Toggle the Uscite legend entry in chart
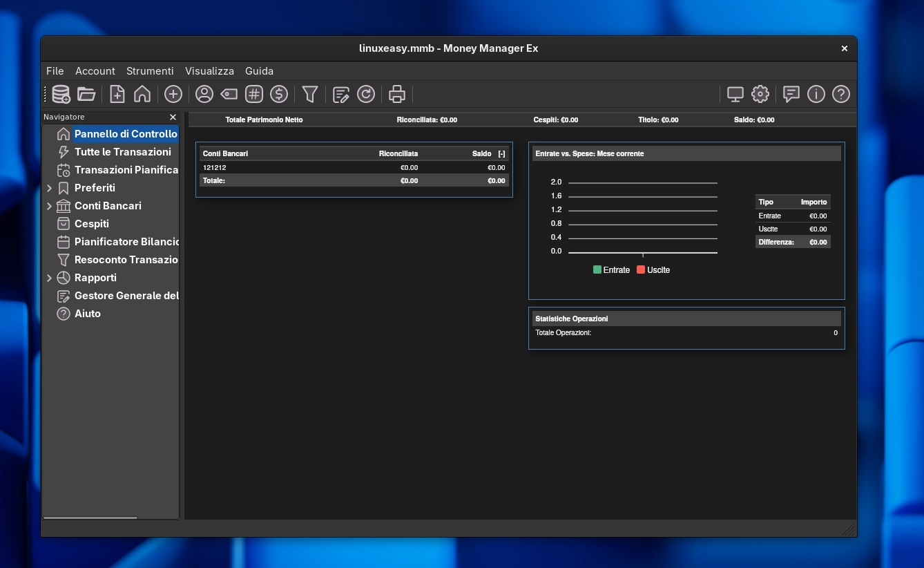The image size is (924, 568). [x=653, y=270]
